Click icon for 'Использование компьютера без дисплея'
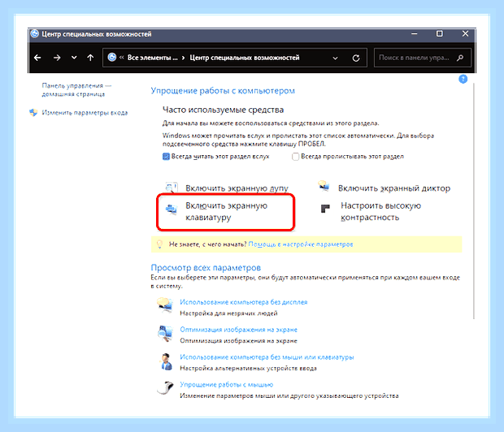504x432 pixels. [x=165, y=305]
